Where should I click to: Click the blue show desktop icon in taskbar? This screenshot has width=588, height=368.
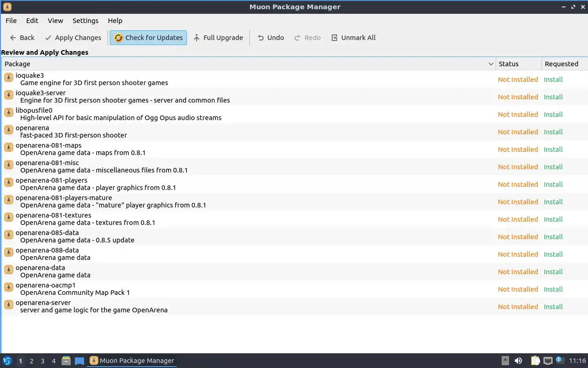(79, 361)
